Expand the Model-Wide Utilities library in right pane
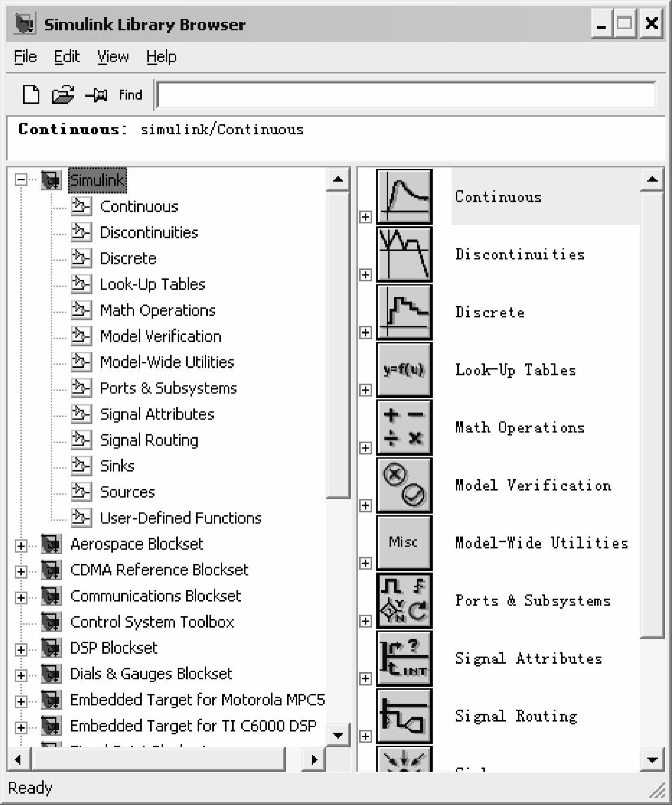This screenshot has width=672, height=805. tap(365, 563)
